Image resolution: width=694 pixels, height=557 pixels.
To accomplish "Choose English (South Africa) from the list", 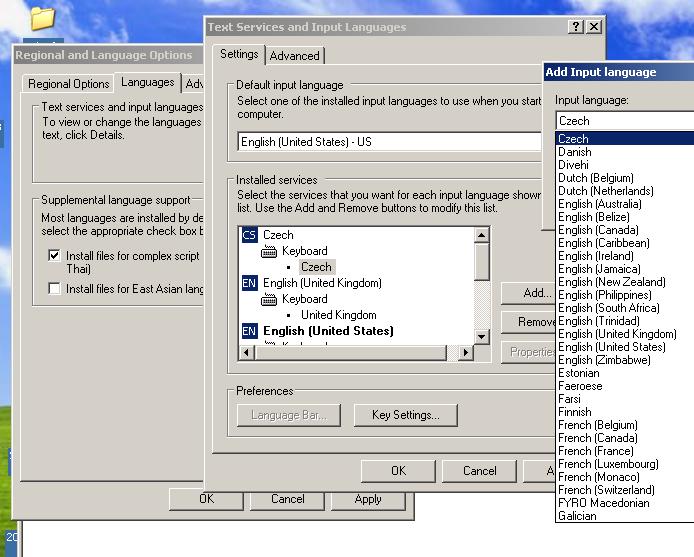I will tap(625, 308).
